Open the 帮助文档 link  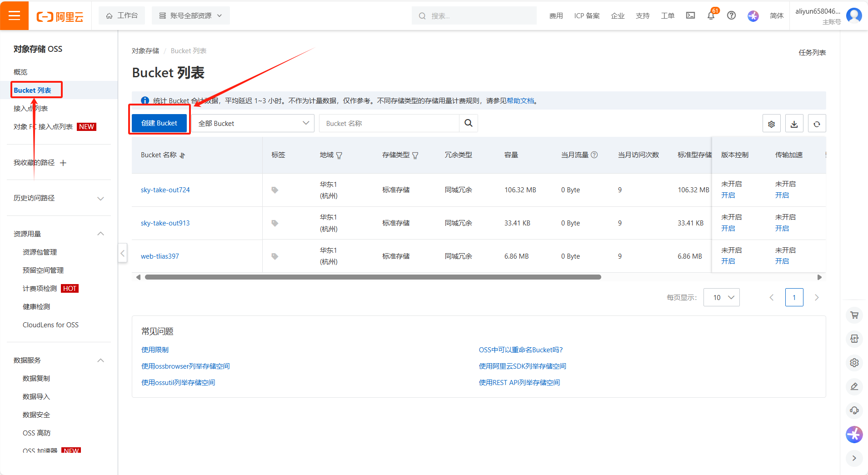tap(520, 100)
